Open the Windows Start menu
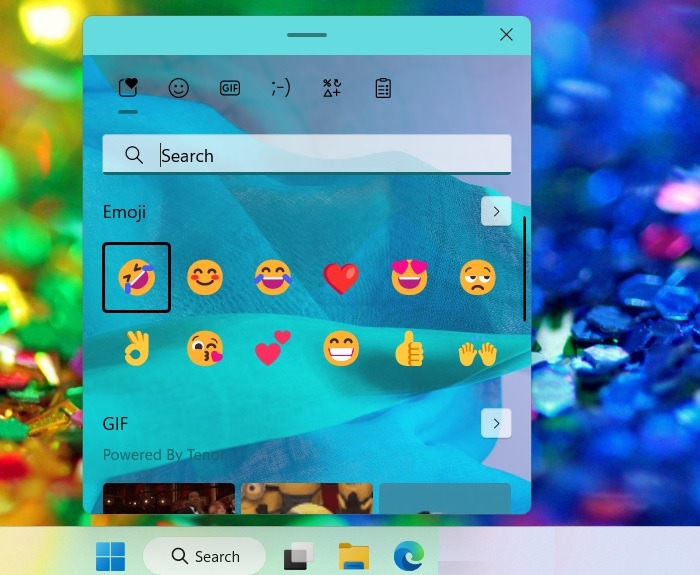This screenshot has width=700, height=575. pyautogui.click(x=110, y=556)
